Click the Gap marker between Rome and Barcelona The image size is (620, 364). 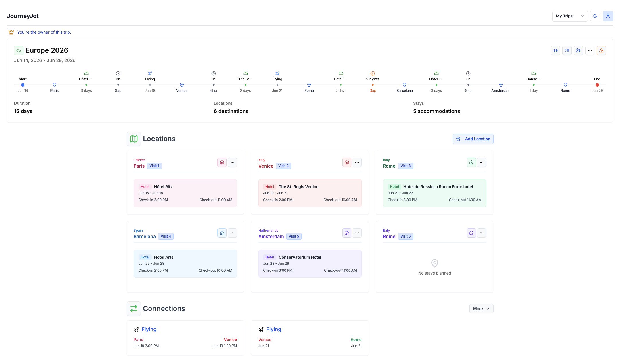pos(373,85)
